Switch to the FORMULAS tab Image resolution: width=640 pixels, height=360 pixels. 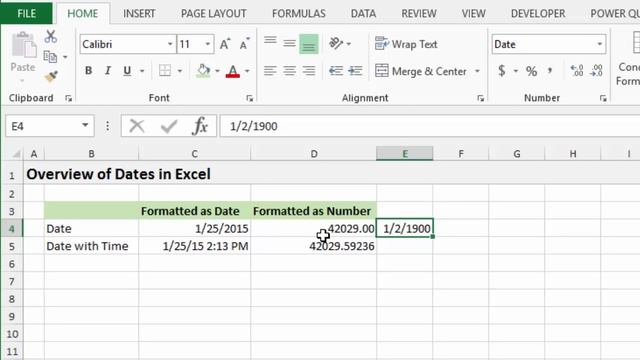click(299, 13)
